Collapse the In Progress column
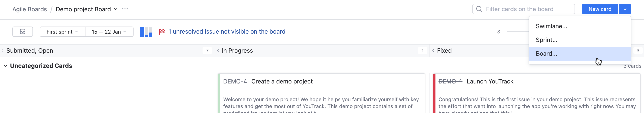644x113 pixels. point(218,51)
